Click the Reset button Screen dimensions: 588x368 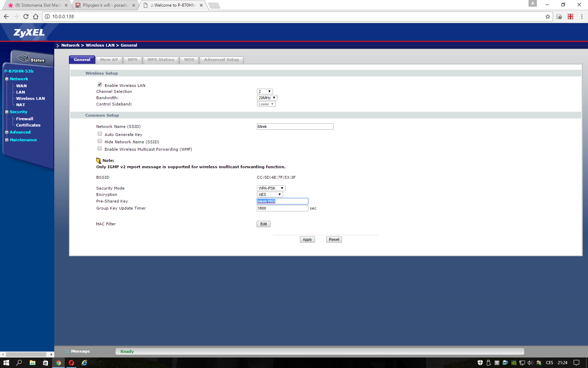point(334,239)
